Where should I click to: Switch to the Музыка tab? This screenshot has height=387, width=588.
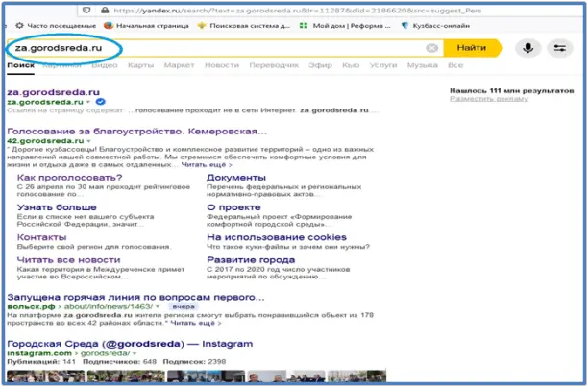point(422,65)
